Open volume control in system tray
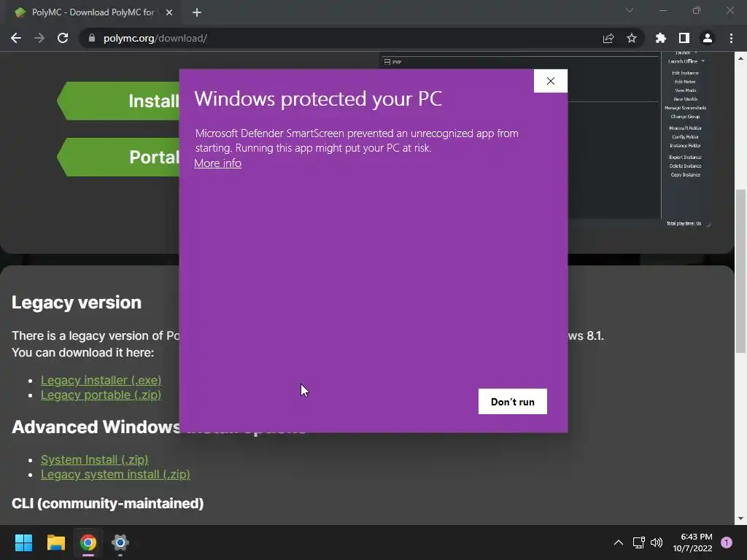Screen dimensions: 747x560 click(x=657, y=542)
